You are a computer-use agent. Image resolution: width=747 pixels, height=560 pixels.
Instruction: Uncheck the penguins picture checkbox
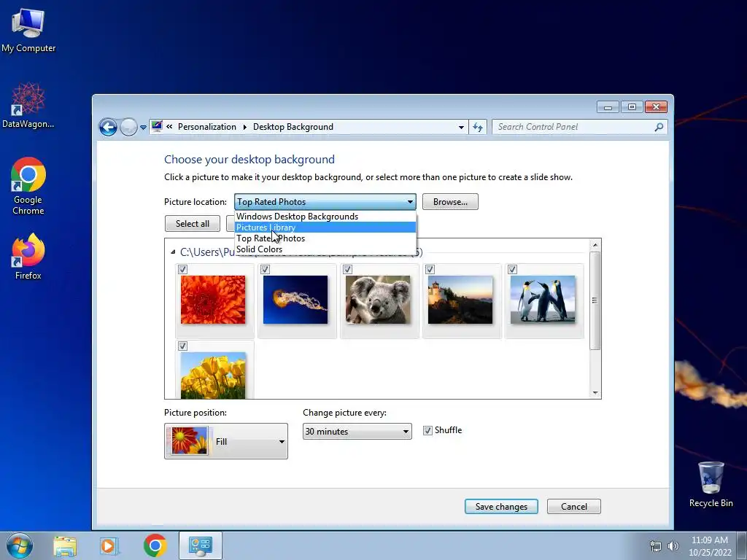pyautogui.click(x=512, y=270)
